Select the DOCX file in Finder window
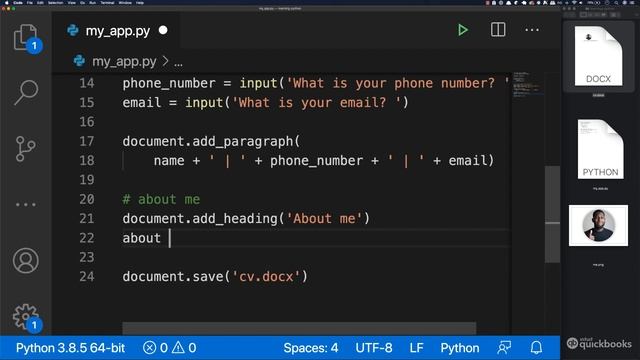This screenshot has height=360, width=640. [598, 56]
